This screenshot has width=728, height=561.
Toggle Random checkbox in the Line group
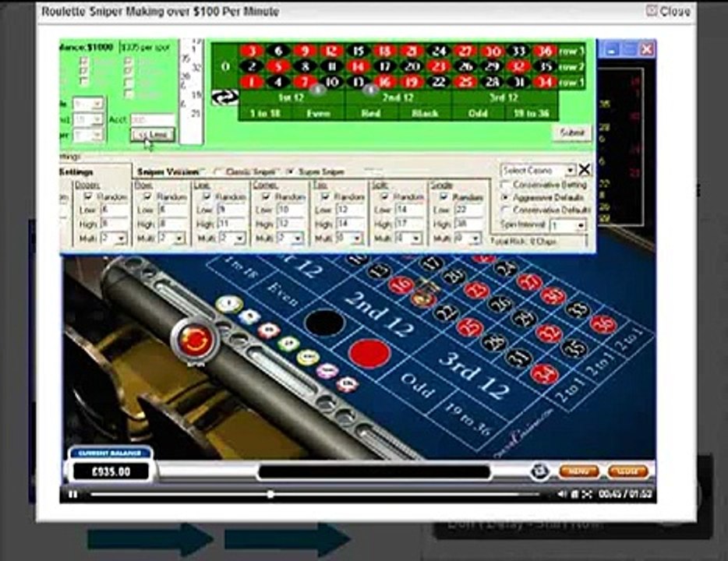207,196
